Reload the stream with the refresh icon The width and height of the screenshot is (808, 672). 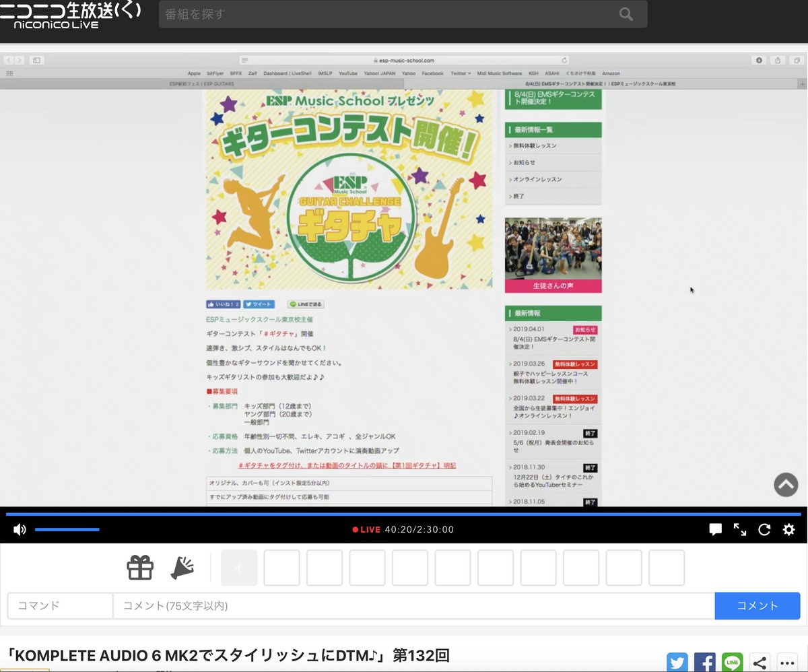764,530
